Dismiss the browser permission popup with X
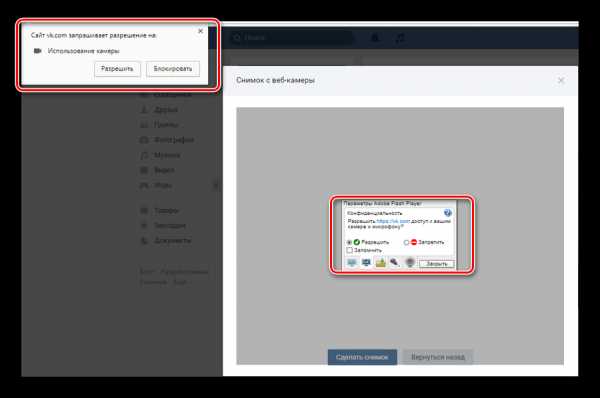 point(201,31)
